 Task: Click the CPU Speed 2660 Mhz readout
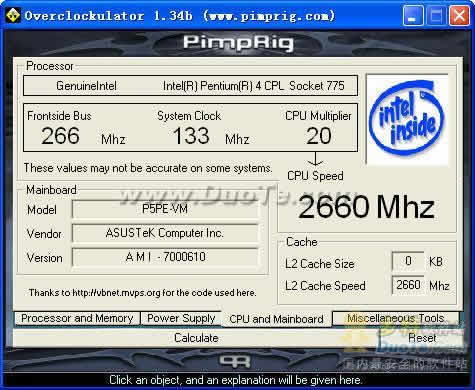pyautogui.click(x=366, y=207)
